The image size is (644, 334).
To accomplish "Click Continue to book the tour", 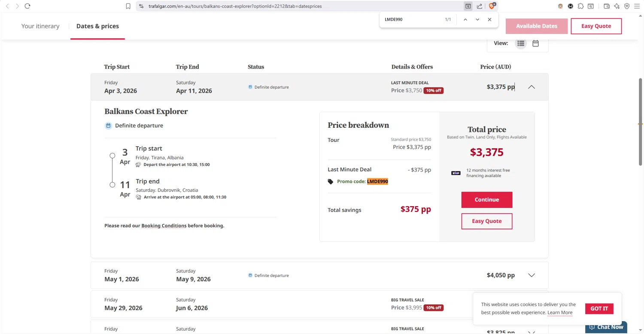I will click(x=487, y=200).
